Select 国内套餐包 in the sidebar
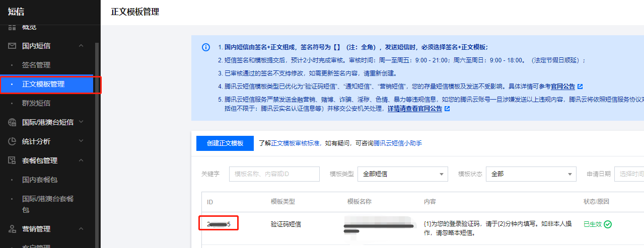Image resolution: width=644 pixels, height=248 pixels. [x=40, y=180]
